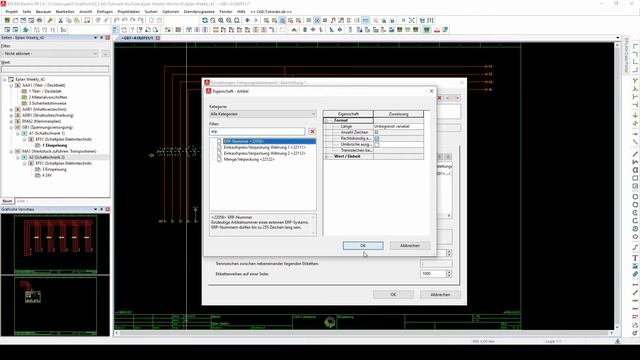This screenshot has width=640, height=360.
Task: Click the print icon in the toolbar
Action: tap(40, 20)
